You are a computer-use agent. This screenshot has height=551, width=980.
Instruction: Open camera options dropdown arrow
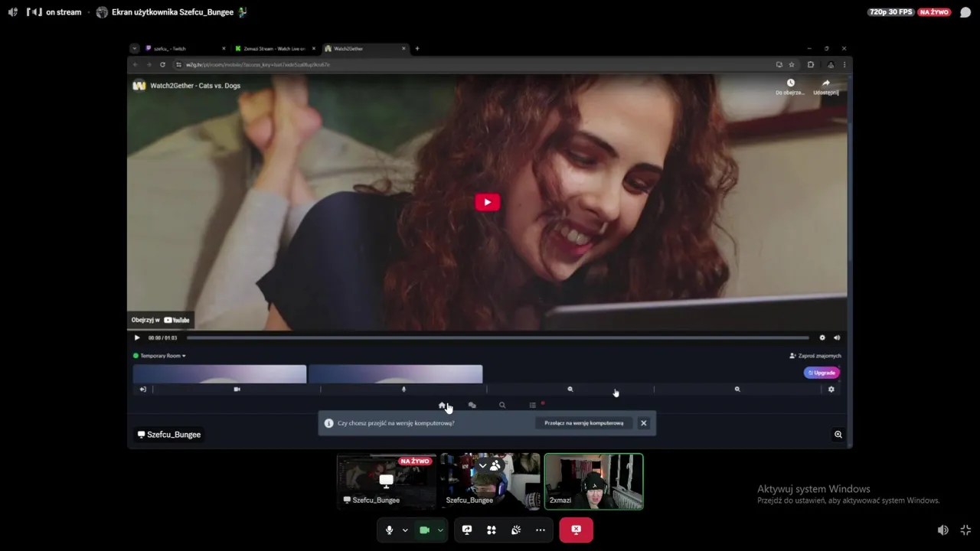(x=440, y=530)
